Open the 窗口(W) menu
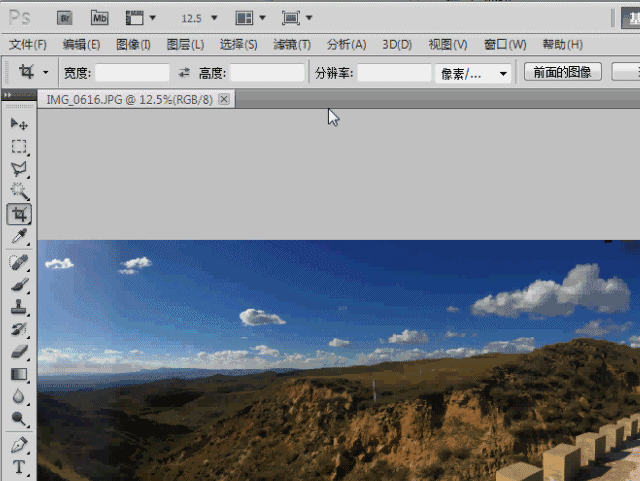 [505, 45]
